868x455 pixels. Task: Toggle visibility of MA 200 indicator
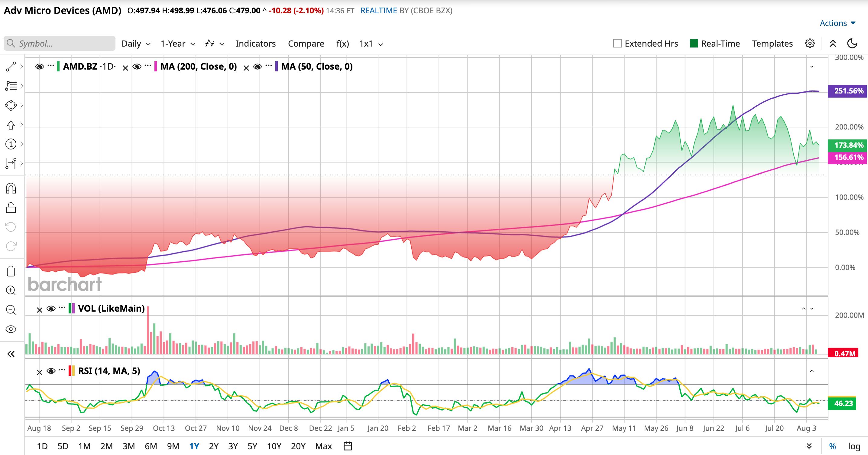coord(137,67)
